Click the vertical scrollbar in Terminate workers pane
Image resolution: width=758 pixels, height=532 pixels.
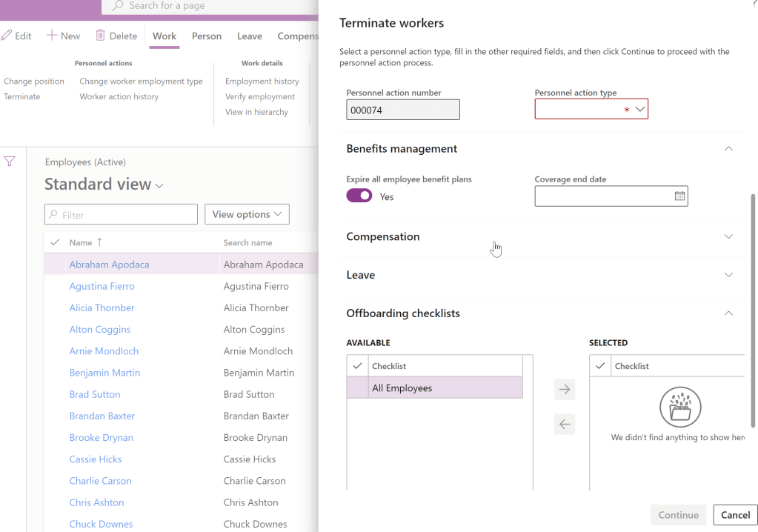pos(754,311)
